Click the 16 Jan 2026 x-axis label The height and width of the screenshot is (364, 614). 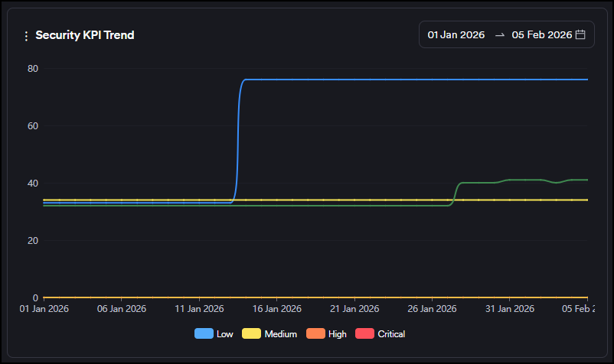276,309
